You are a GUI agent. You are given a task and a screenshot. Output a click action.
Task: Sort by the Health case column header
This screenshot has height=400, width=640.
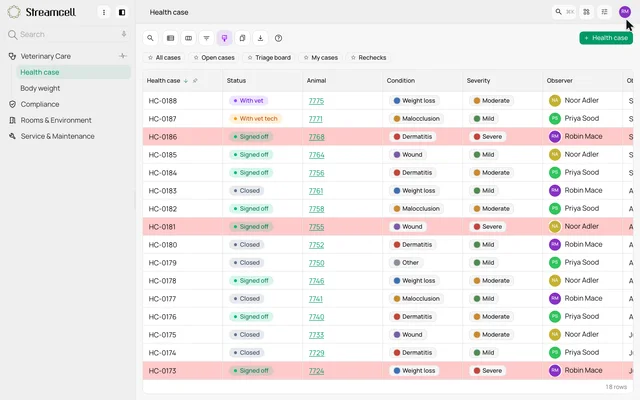point(163,81)
